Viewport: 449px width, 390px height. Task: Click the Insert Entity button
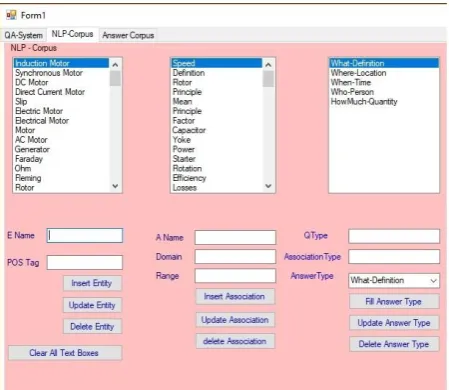(x=92, y=283)
